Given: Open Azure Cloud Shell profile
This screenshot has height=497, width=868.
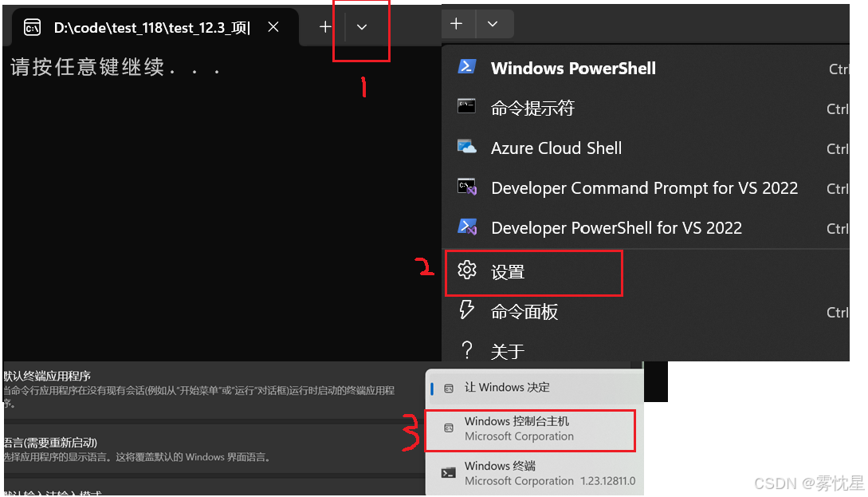Looking at the screenshot, I should 646,148.
